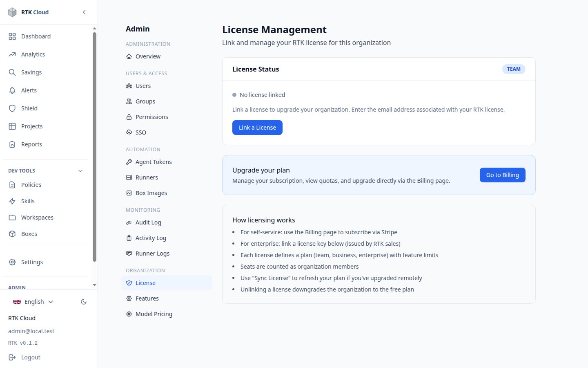
Task: Click the For self-service bullet text
Action: (319, 232)
